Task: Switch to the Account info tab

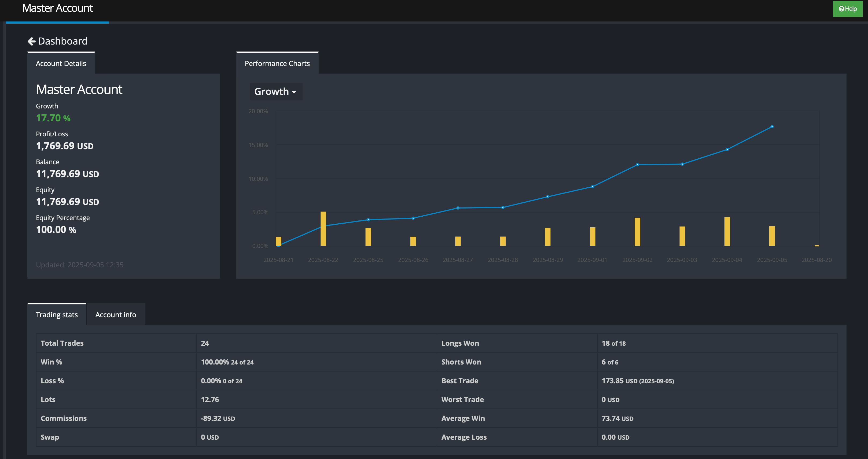Action: tap(116, 314)
